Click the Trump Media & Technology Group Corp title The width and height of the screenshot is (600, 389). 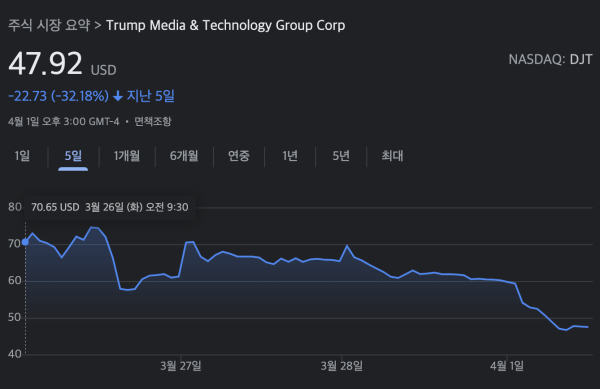[x=225, y=25]
